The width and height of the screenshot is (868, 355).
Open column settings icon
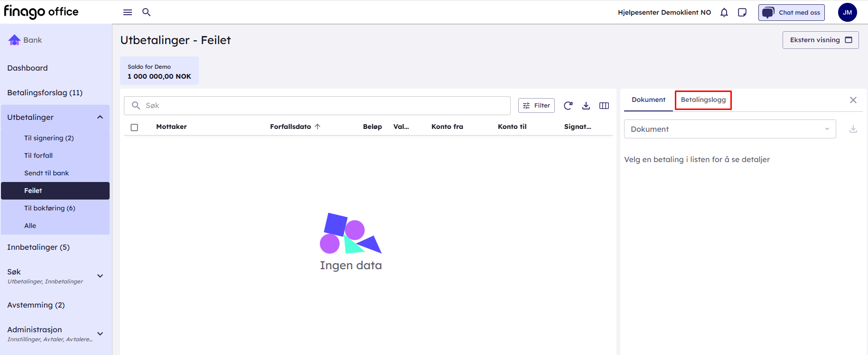[x=604, y=106]
